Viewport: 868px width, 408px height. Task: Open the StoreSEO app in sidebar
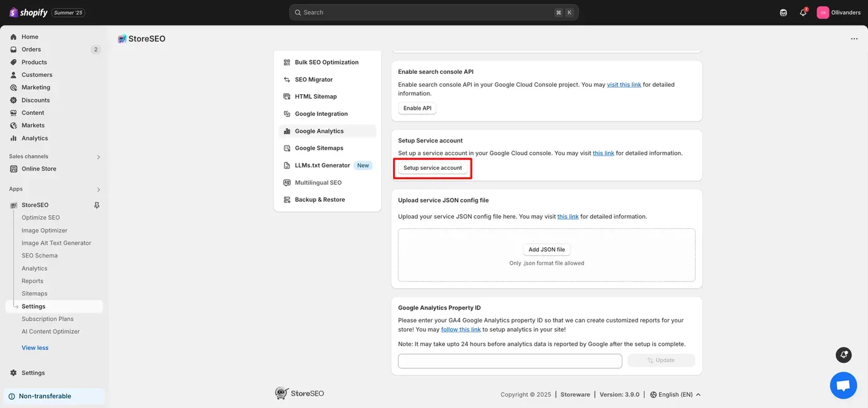click(35, 205)
